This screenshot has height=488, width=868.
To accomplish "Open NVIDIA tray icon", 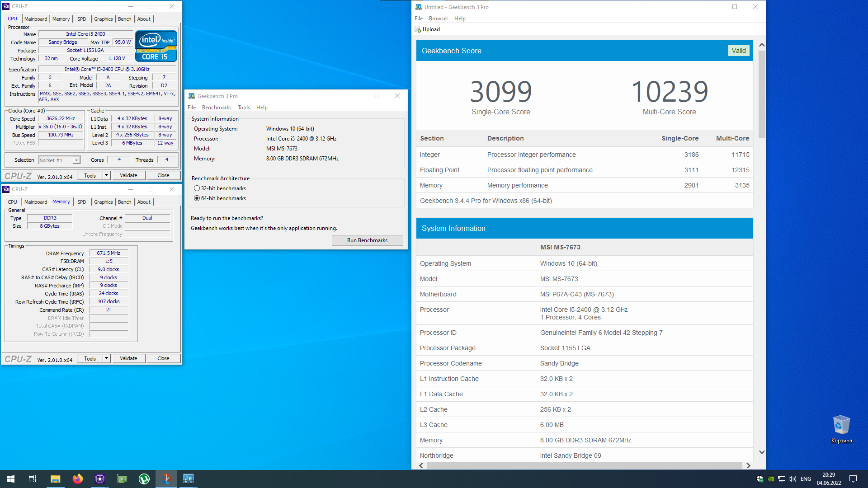I will point(771,479).
